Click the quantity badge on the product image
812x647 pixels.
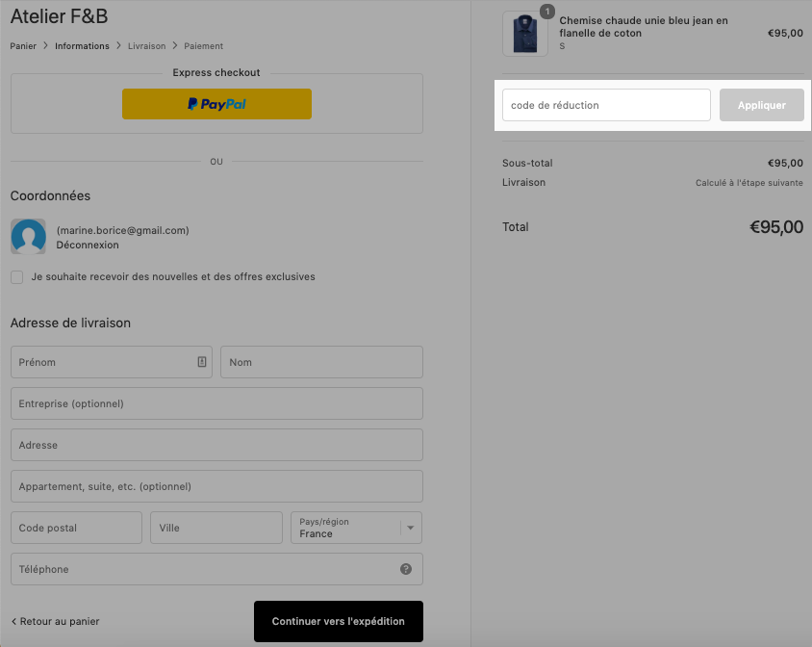(x=547, y=11)
